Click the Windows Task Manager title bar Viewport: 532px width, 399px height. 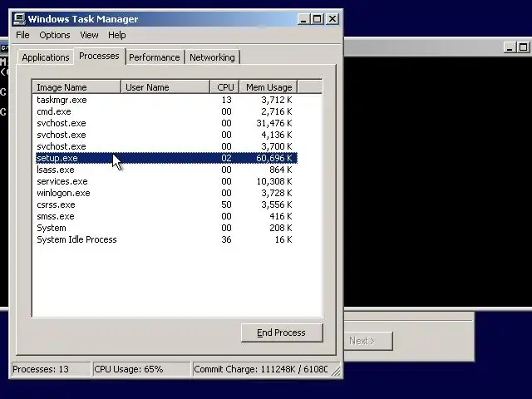pyautogui.click(x=176, y=19)
